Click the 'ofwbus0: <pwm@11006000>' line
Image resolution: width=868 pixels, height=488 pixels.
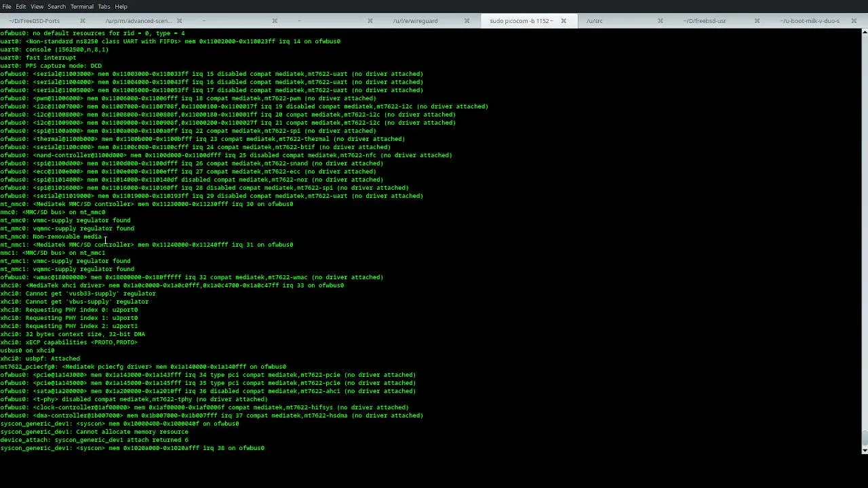click(x=188, y=98)
